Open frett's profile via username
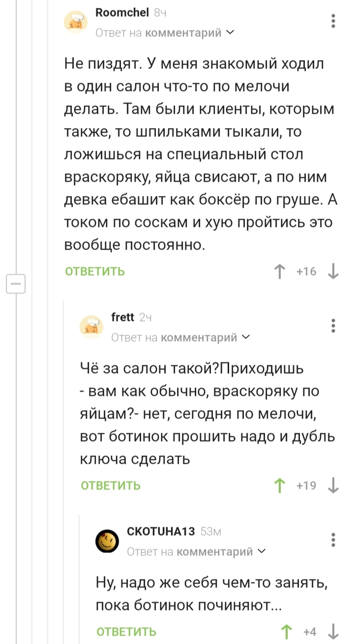The image size is (354, 644). pyautogui.click(x=123, y=317)
